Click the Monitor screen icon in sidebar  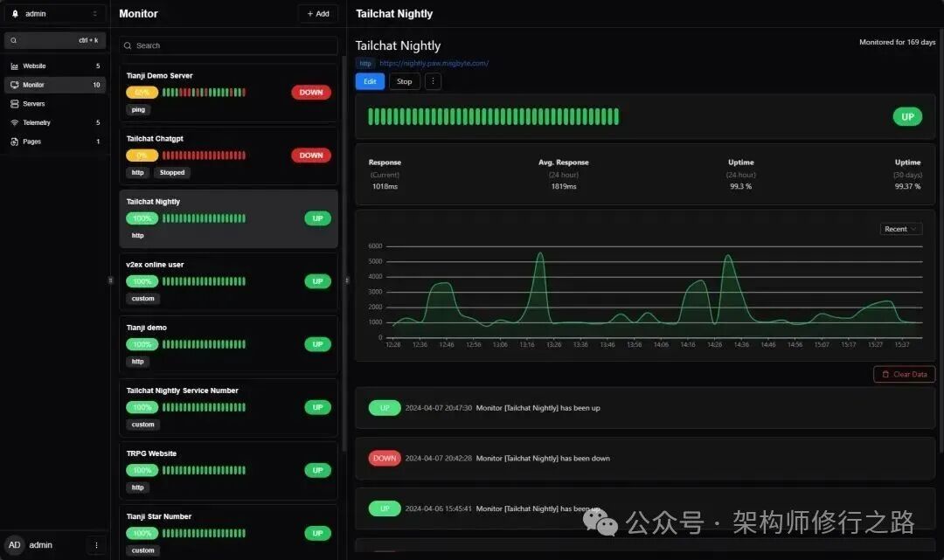[x=14, y=86]
